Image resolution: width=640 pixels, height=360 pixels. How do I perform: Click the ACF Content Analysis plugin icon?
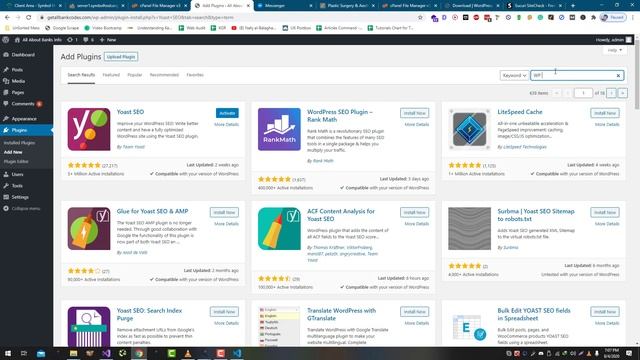(x=279, y=229)
